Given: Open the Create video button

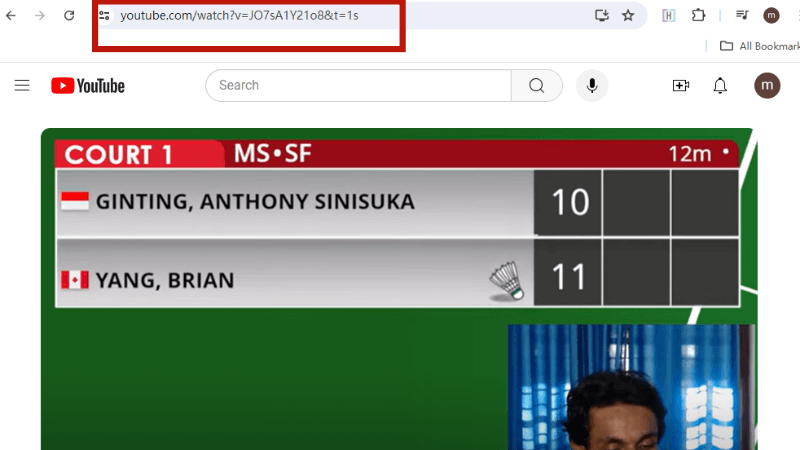Looking at the screenshot, I should (x=681, y=85).
